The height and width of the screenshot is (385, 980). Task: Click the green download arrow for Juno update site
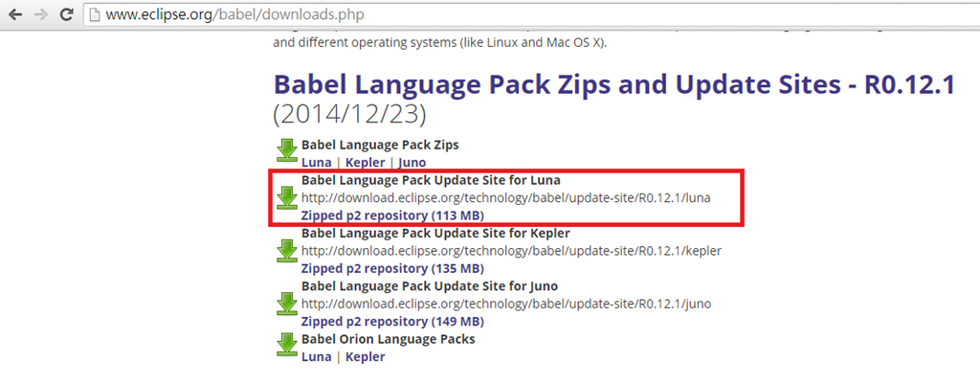pos(286,304)
